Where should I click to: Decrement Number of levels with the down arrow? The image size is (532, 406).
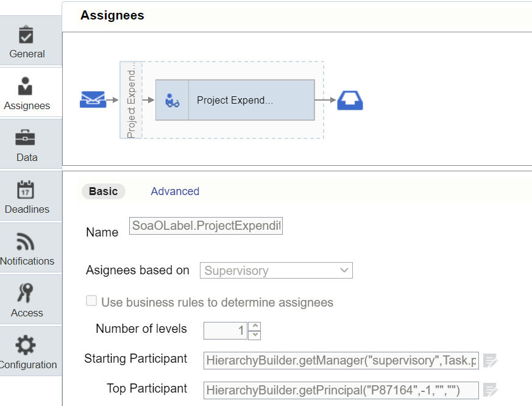(254, 335)
